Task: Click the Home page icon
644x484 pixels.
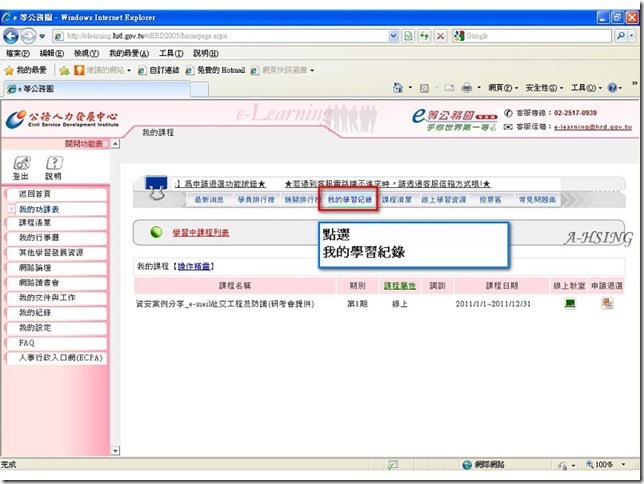Action: (398, 88)
